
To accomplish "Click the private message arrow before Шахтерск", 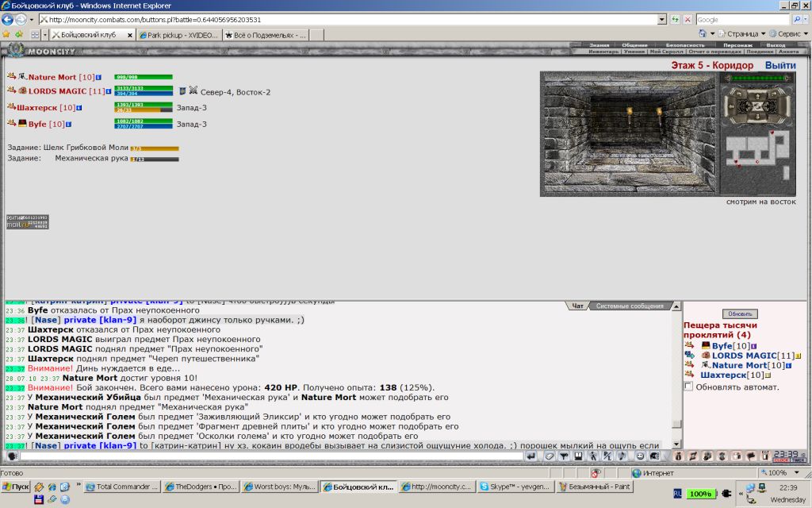I will pos(11,107).
